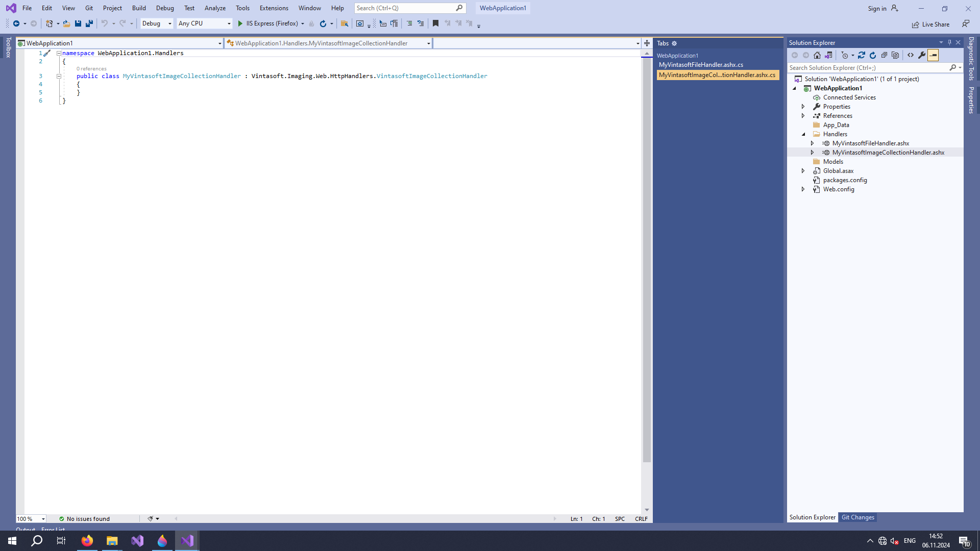Select the Save All toolbar icon
This screenshot has width=980, height=551.
tap(89, 23)
